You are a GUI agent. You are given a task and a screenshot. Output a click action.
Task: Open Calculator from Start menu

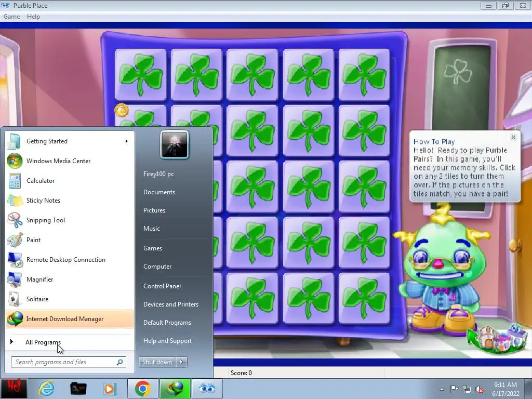[70, 180]
